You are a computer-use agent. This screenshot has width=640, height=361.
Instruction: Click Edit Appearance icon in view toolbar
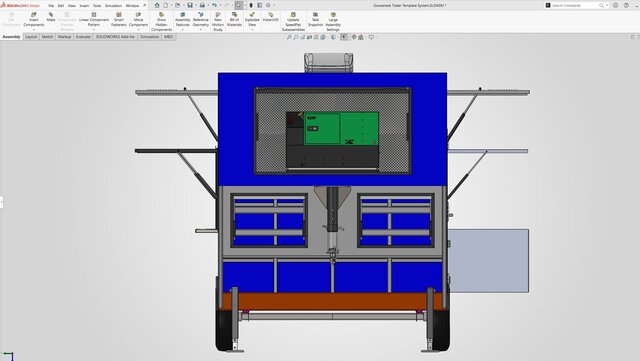click(354, 37)
